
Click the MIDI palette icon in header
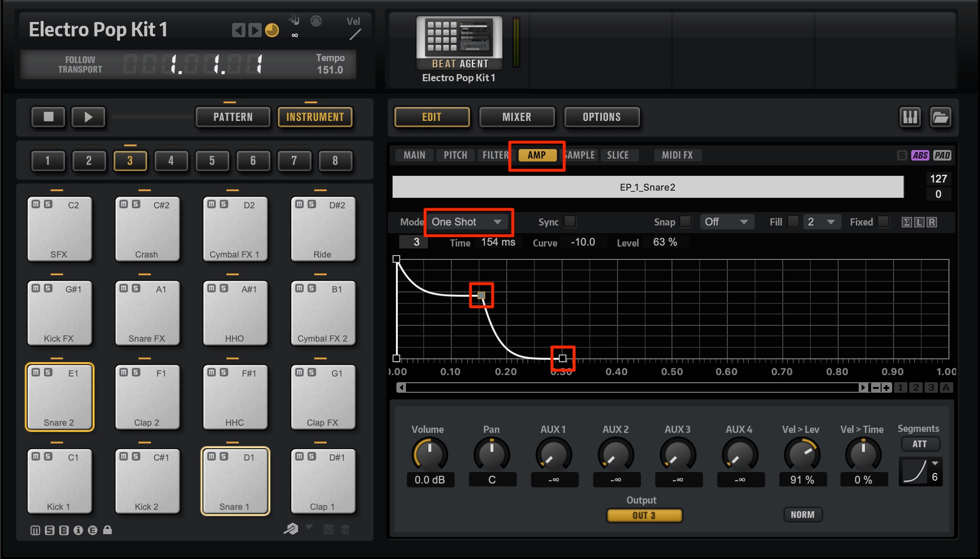tap(316, 21)
